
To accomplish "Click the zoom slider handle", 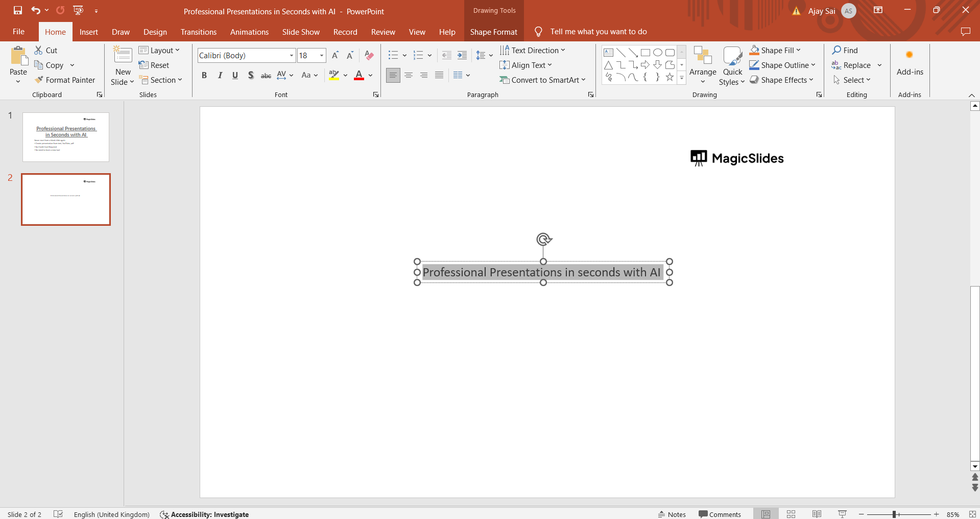I will click(894, 514).
